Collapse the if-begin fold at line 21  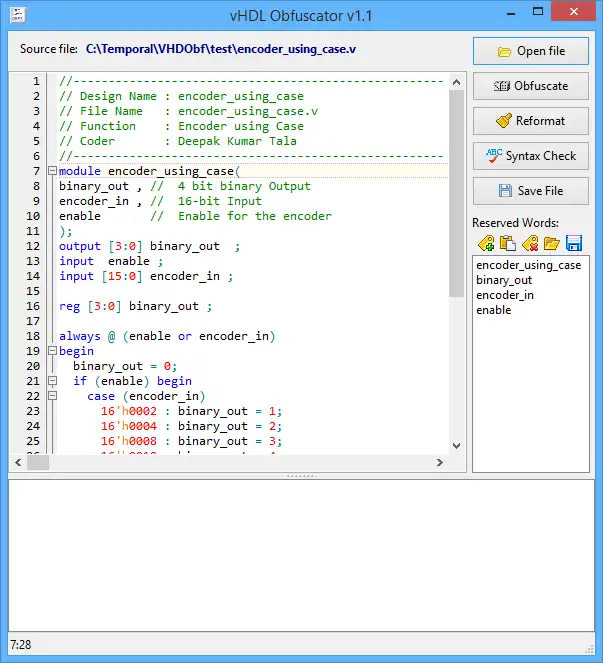click(52, 381)
